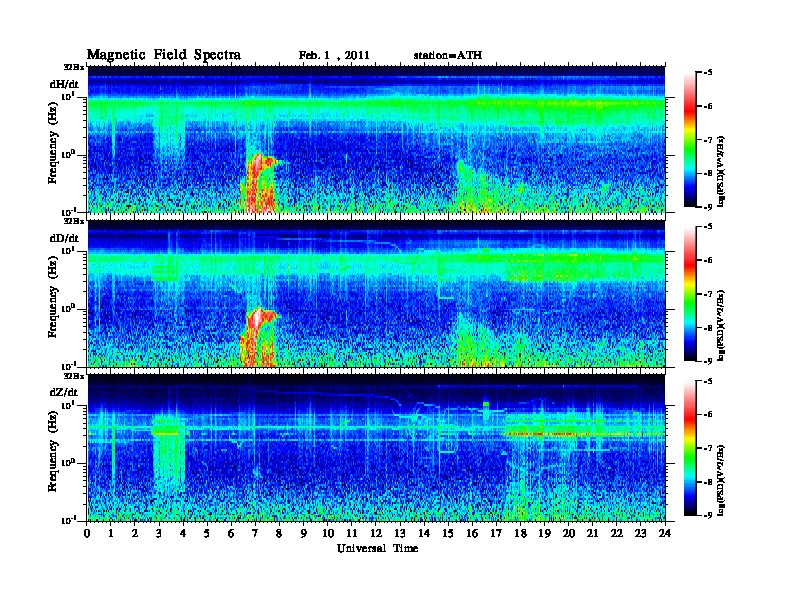Click inside the dZ/dt spectrogram plot

pyautogui.click(x=376, y=448)
